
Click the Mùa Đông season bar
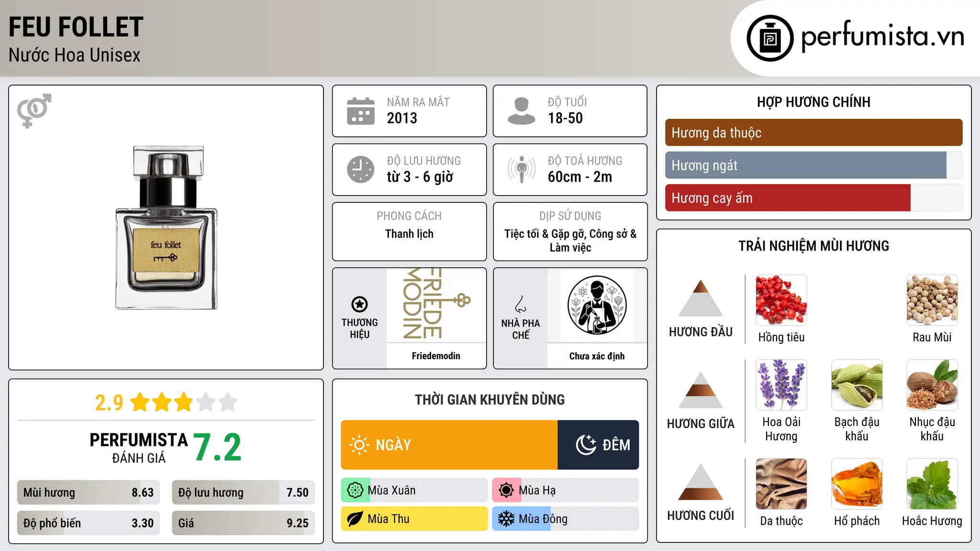[x=566, y=519]
